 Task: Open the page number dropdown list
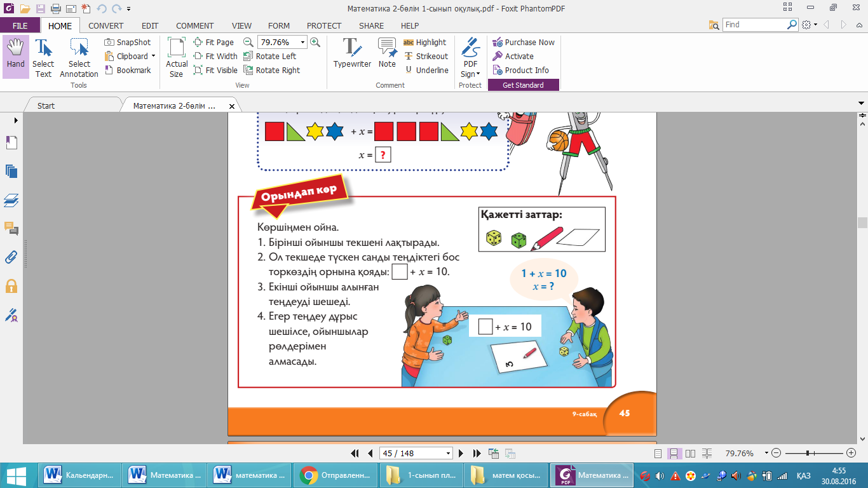[x=449, y=454]
